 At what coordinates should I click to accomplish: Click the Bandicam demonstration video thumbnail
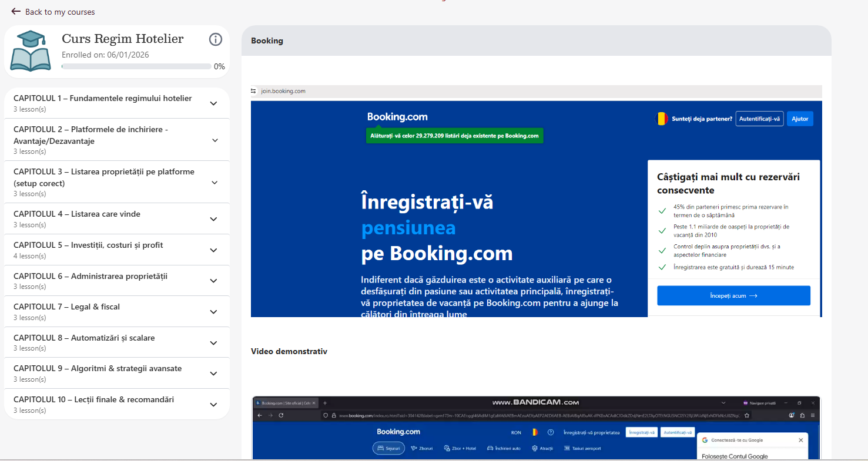click(x=535, y=428)
